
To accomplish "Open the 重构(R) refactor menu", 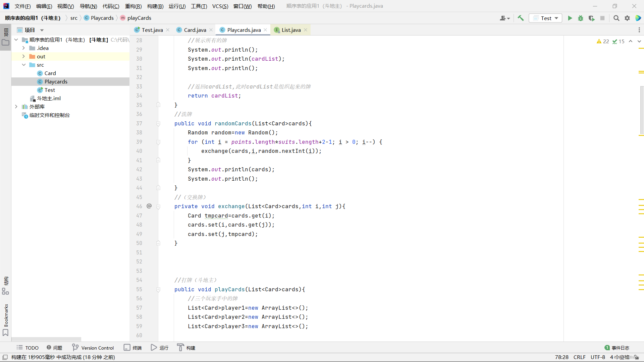I will [133, 6].
